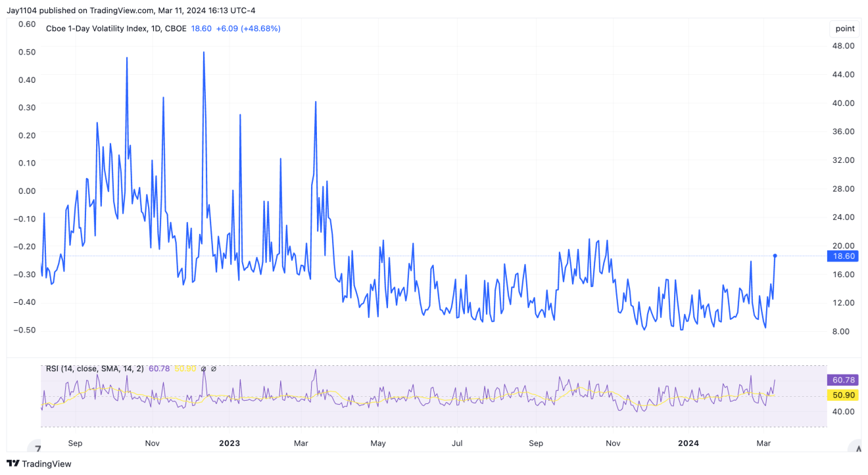868x475 pixels.
Task: Click the 0.60 left axis label
Action: pos(27,24)
